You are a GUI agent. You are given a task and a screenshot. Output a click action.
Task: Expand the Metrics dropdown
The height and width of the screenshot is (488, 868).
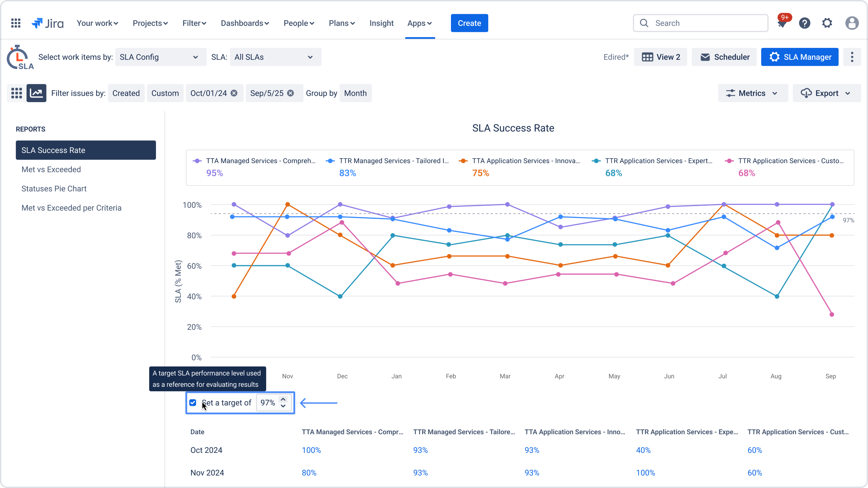[x=753, y=93]
